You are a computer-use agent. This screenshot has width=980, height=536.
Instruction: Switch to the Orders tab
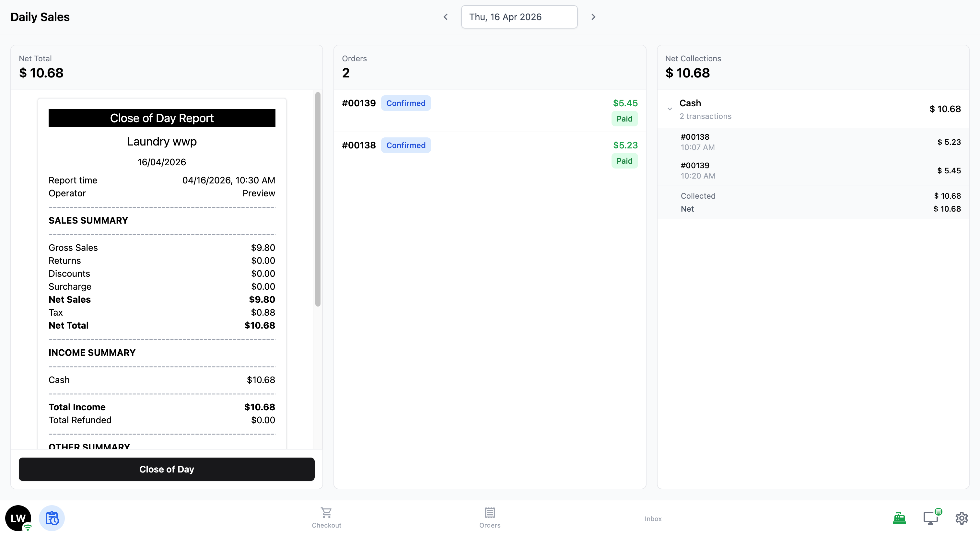pyautogui.click(x=490, y=518)
